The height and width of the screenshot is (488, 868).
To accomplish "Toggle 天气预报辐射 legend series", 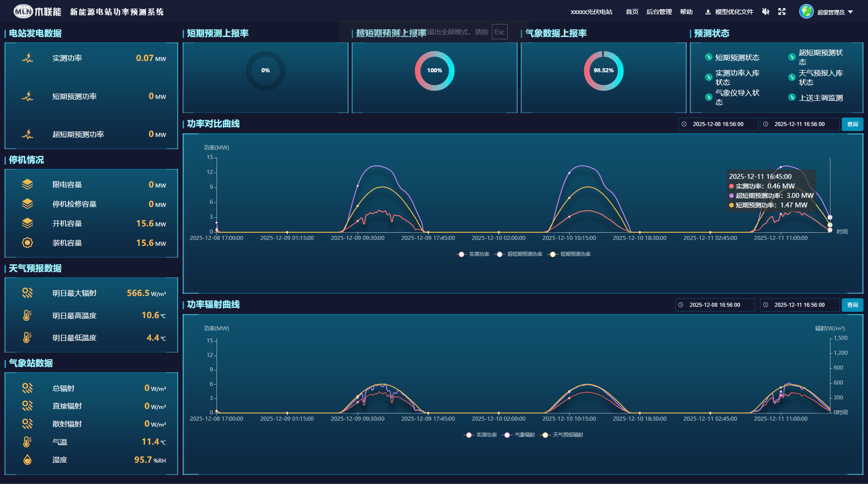I will click(x=562, y=435).
